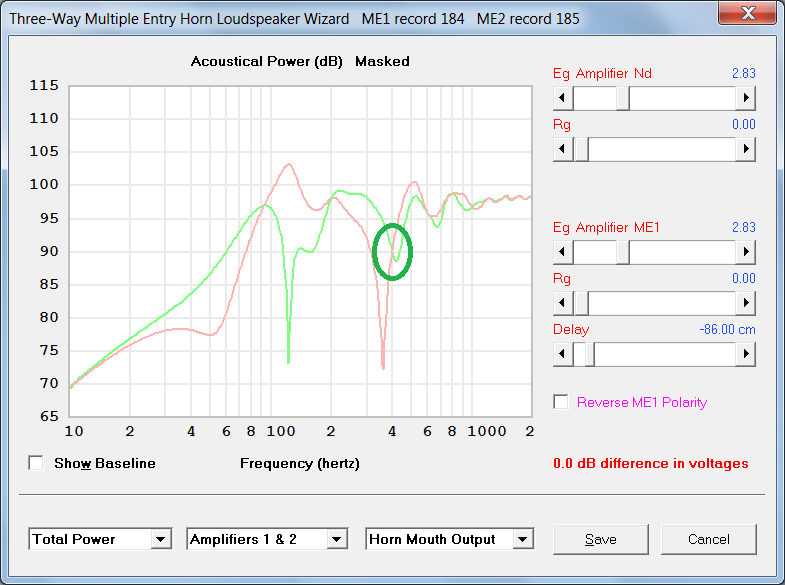785x585 pixels.
Task: Click the Delay value -86.00 cm
Action: pyautogui.click(x=727, y=329)
